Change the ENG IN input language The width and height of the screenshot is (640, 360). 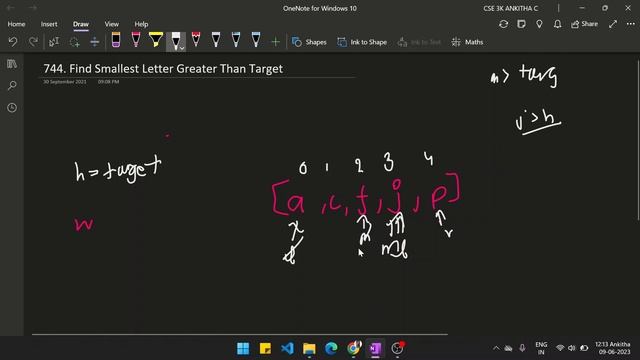pos(541,348)
